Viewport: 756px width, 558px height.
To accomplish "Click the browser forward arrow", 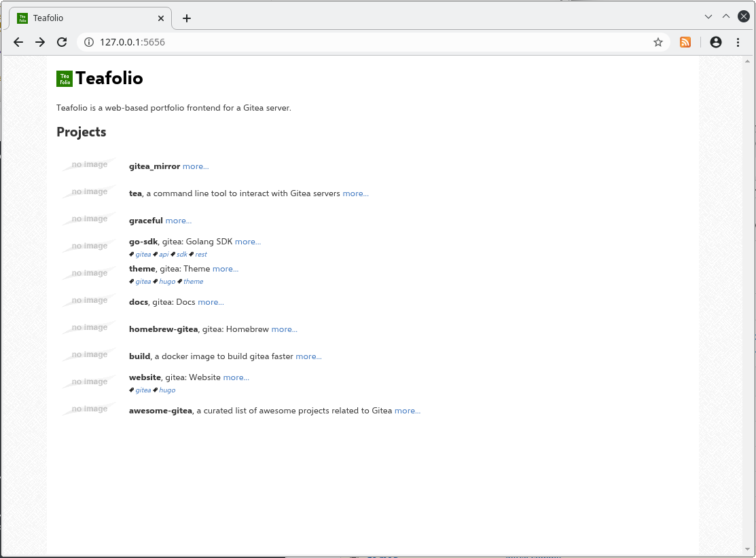I will pos(40,42).
